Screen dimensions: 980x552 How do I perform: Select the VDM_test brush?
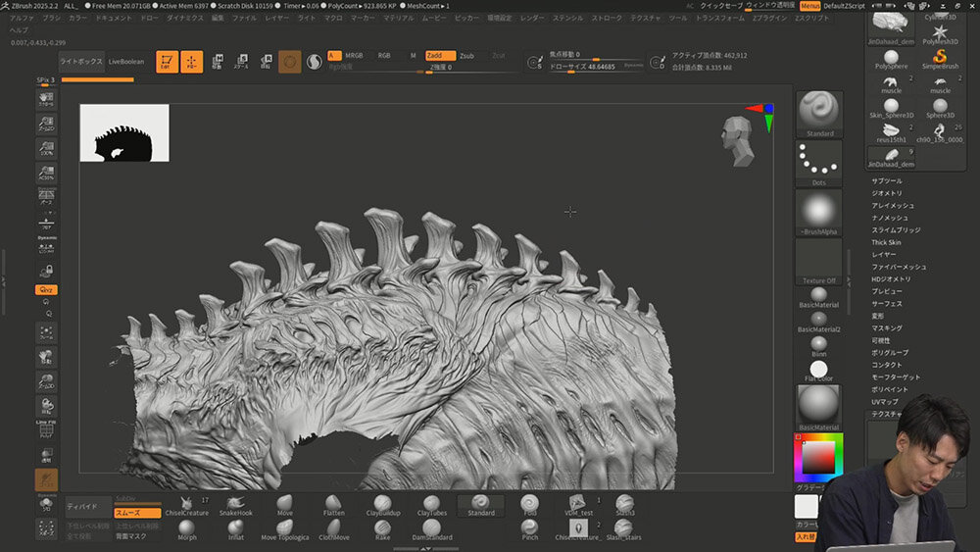coord(578,506)
